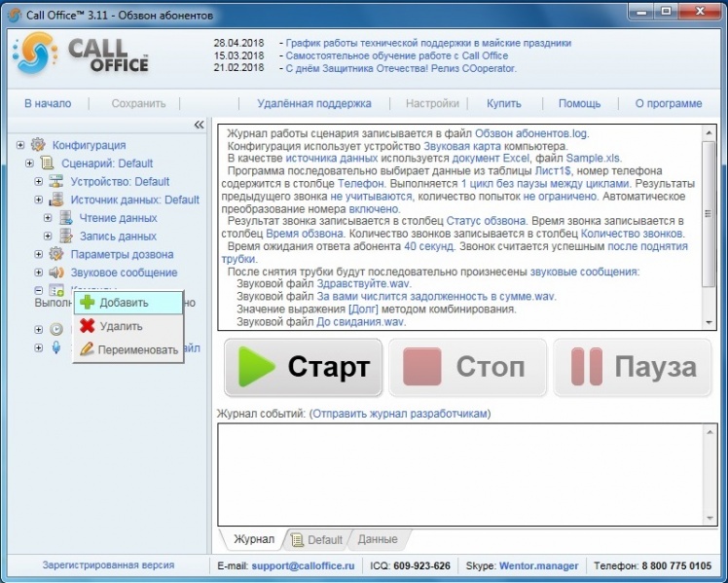Open Помощь in the toolbar

pos(579,103)
